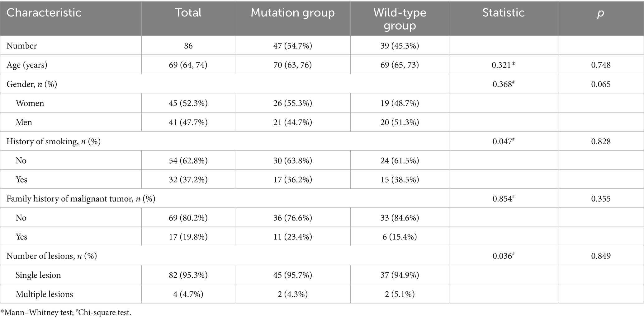The height and width of the screenshot is (320, 644).
Task: Click the Age (years) row label
Action: coord(27,65)
